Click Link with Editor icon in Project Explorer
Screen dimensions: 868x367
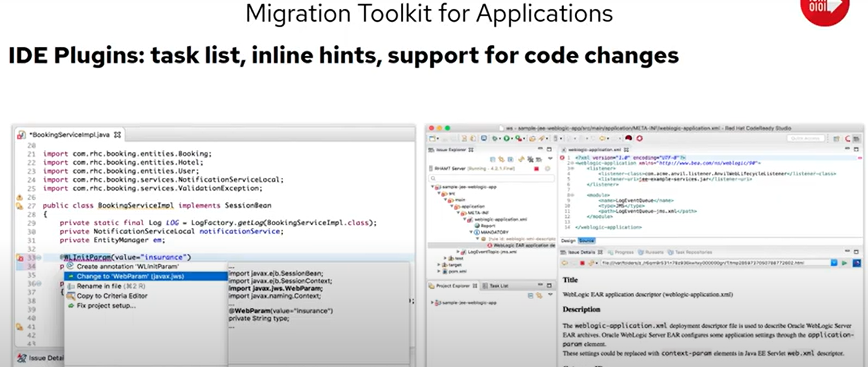tap(539, 295)
